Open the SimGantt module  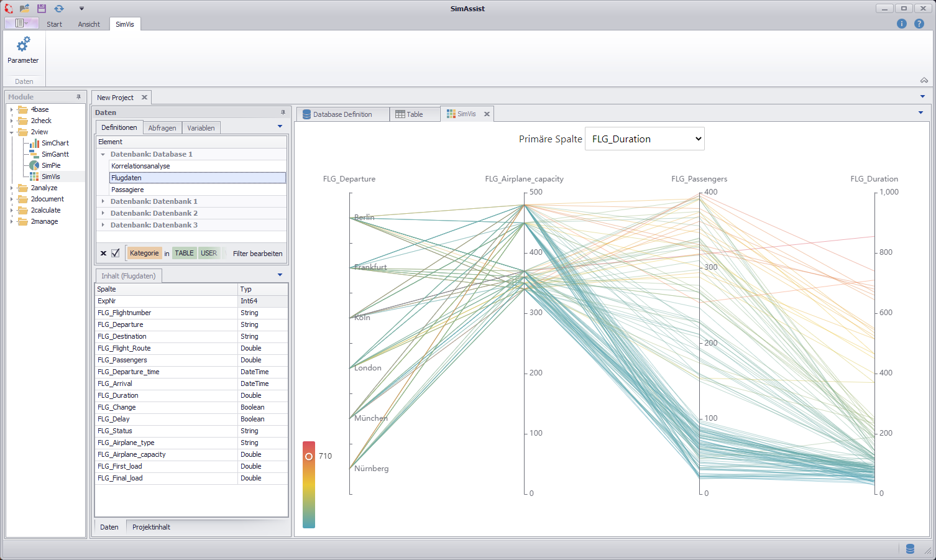(55, 154)
